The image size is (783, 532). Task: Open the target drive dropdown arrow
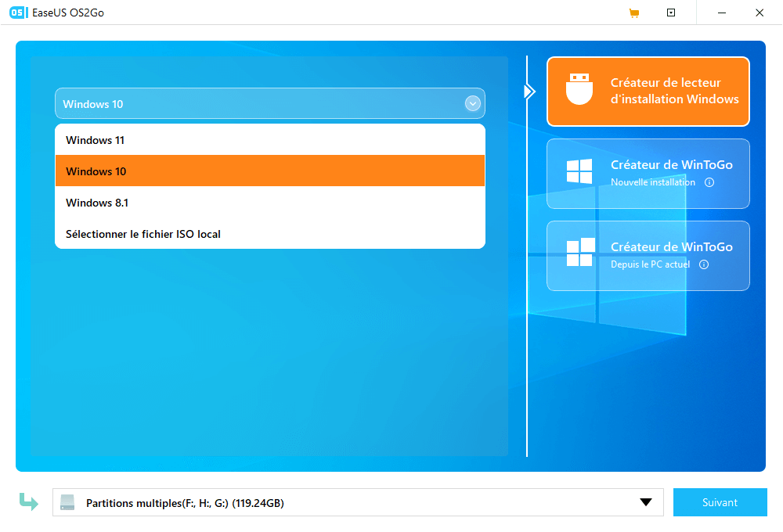pos(646,502)
